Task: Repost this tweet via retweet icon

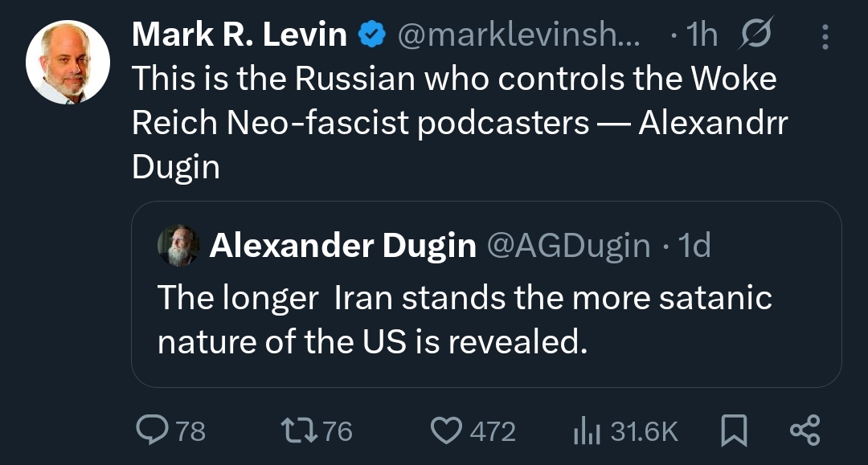Action: coord(298,431)
